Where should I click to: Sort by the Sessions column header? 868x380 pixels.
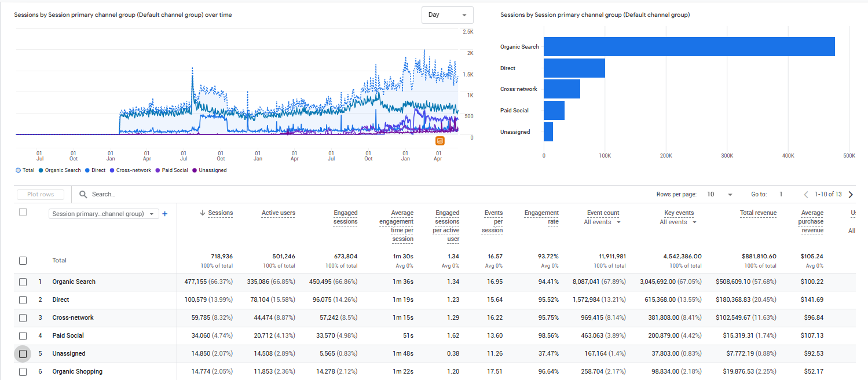coord(220,213)
